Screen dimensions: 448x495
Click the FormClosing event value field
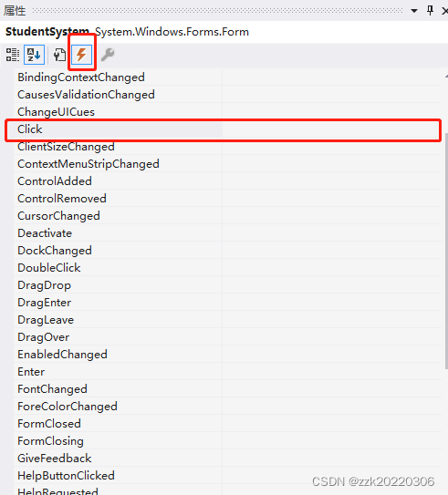[x=332, y=441]
